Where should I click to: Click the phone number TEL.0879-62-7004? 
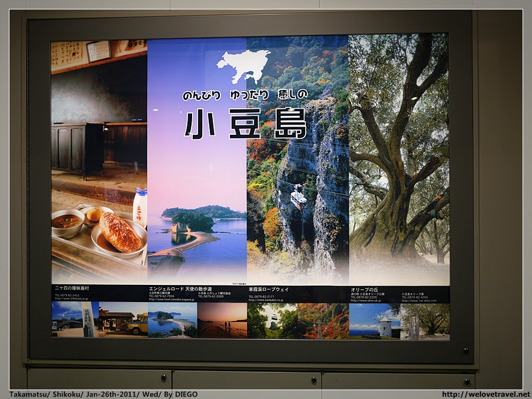pyautogui.click(x=161, y=296)
